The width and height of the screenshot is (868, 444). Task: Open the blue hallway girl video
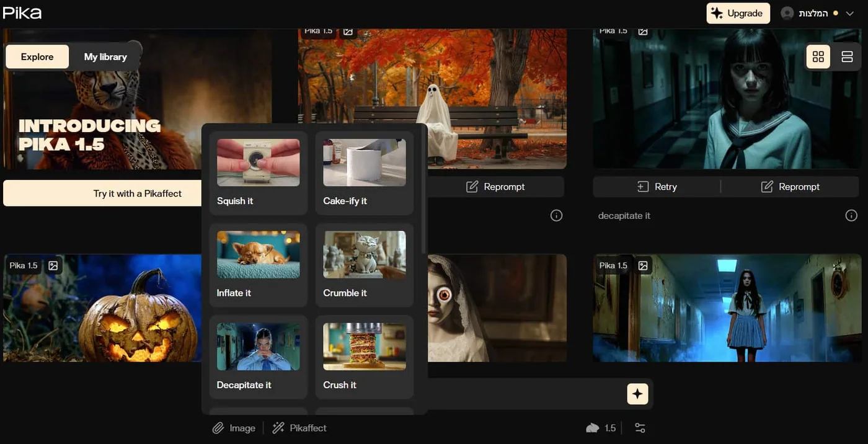pyautogui.click(x=727, y=308)
